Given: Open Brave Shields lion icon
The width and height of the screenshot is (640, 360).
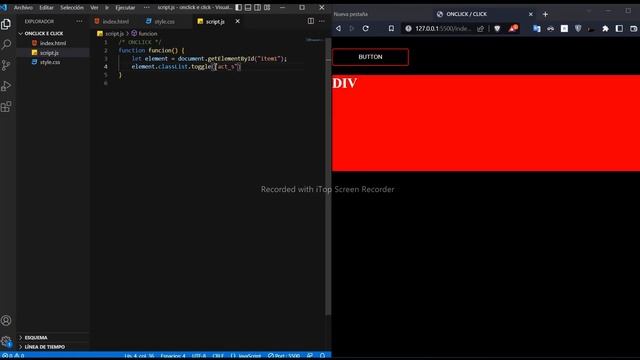Looking at the screenshot, I should click(497, 29).
